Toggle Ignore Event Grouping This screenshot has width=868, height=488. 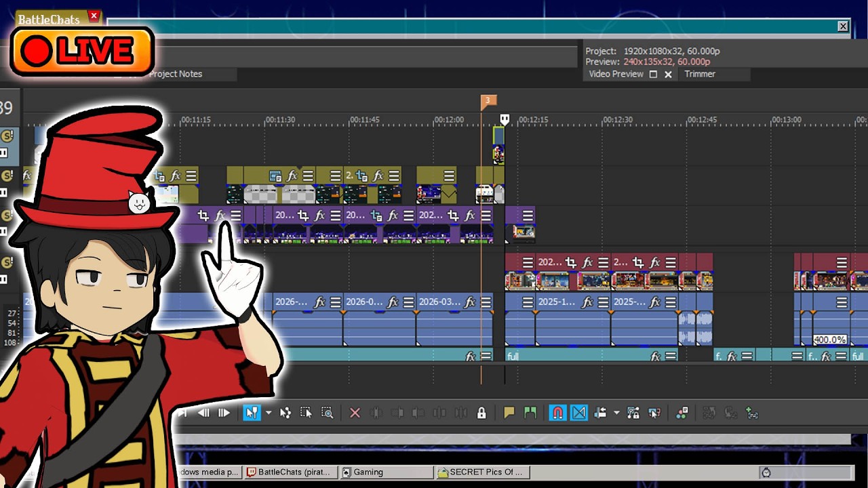(x=654, y=413)
